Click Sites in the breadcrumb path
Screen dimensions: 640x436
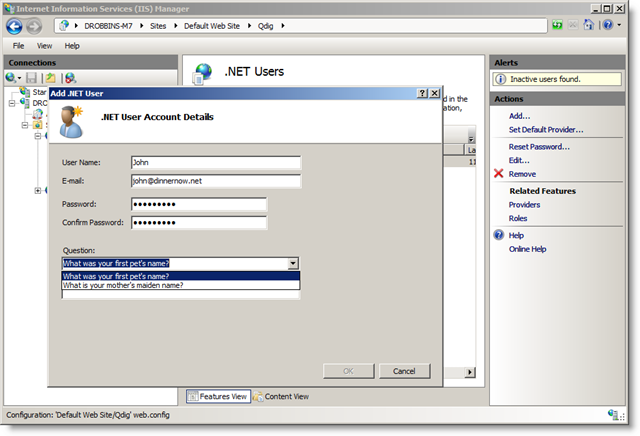point(158,26)
